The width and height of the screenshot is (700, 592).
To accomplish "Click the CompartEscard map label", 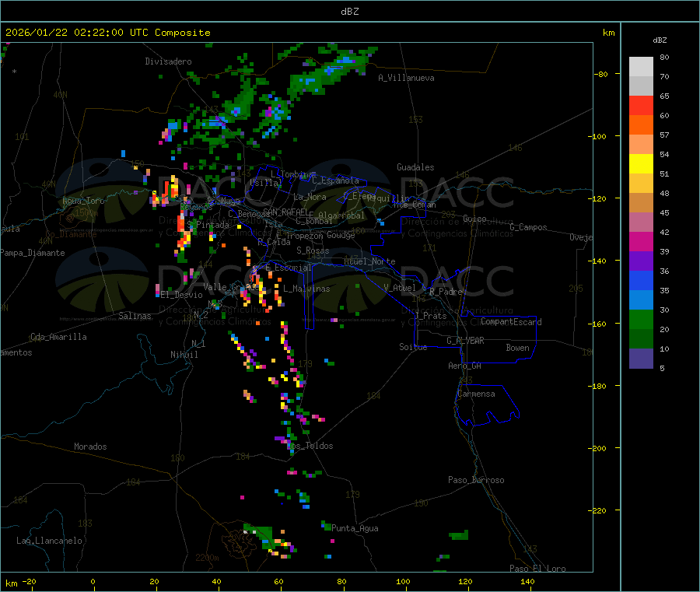I will coord(511,322).
